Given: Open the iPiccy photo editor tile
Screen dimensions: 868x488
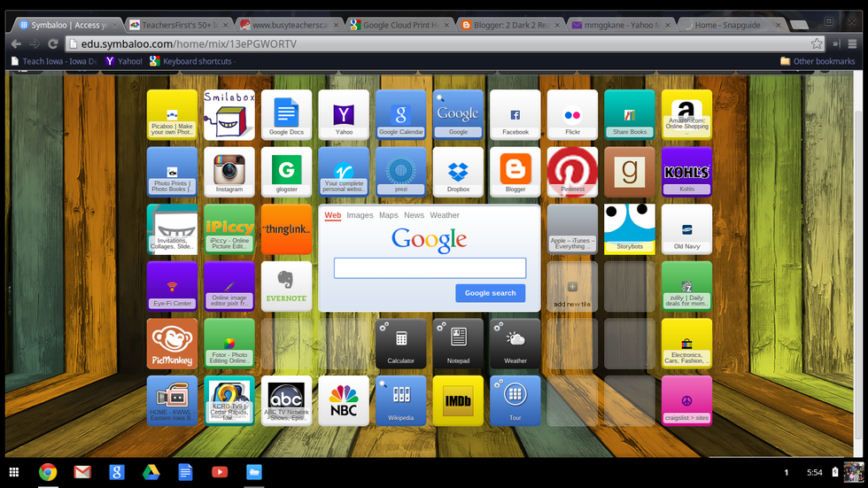Looking at the screenshot, I should tap(229, 229).
